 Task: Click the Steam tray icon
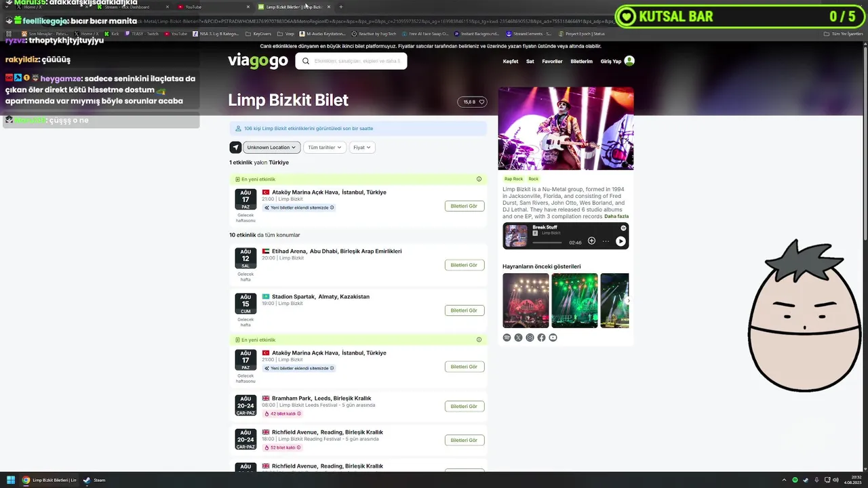806,480
